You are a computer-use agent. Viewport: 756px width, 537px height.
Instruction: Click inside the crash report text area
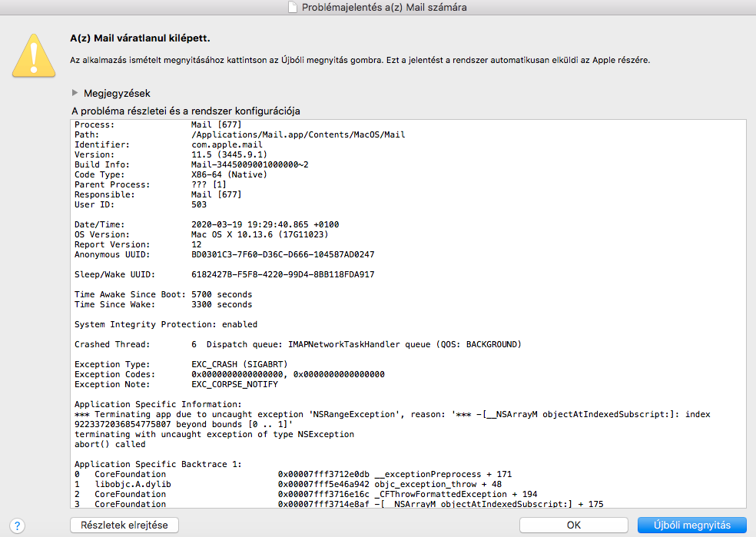pyautogui.click(x=408, y=313)
